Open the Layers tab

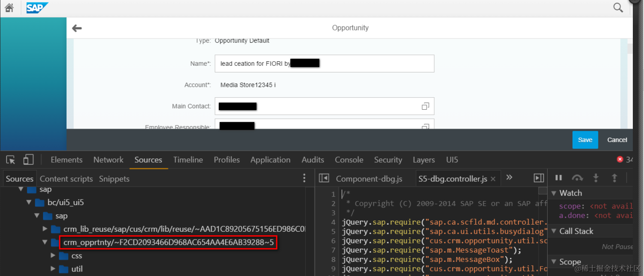(x=424, y=160)
